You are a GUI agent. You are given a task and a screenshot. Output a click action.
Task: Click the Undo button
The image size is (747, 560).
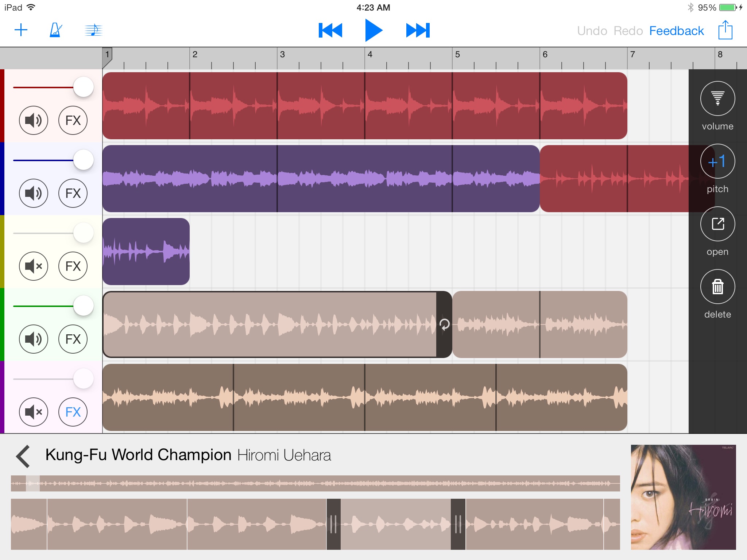click(x=592, y=31)
